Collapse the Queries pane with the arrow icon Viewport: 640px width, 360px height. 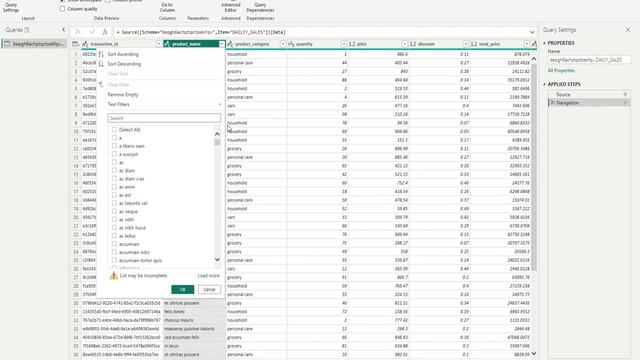click(63, 30)
